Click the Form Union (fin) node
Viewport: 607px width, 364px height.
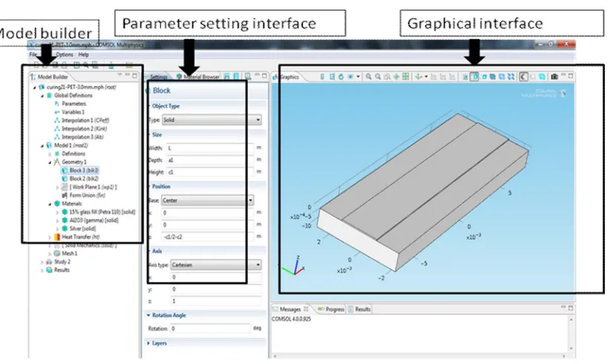click(x=87, y=195)
